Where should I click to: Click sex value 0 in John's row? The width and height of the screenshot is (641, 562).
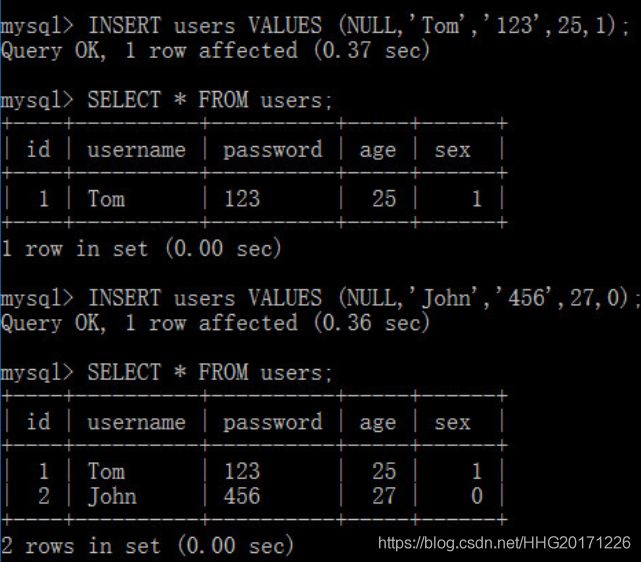coord(477,496)
